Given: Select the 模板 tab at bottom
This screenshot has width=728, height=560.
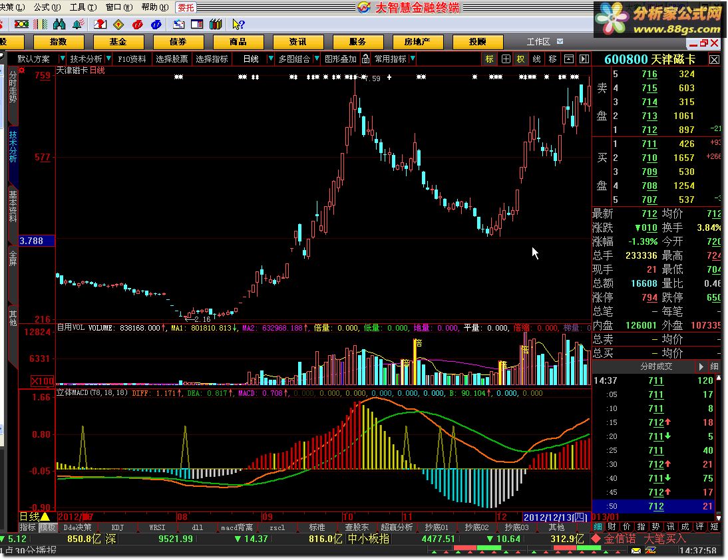Looking at the screenshot, I should 47,527.
